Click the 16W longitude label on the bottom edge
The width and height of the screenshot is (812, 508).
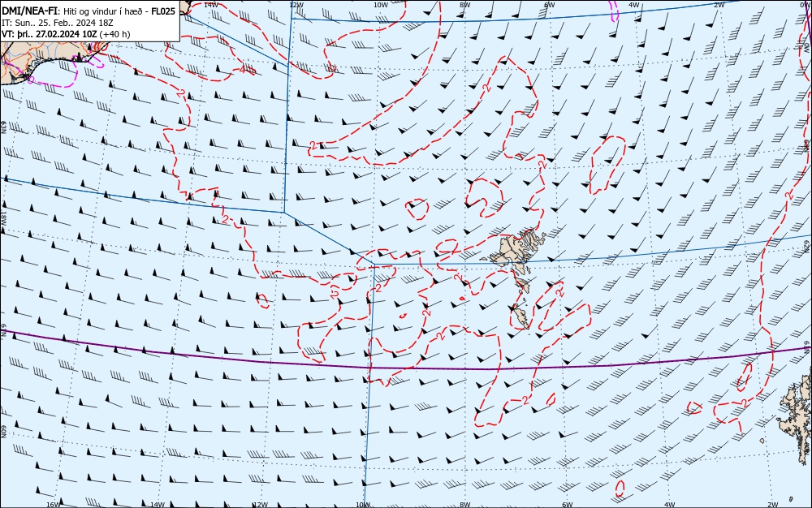point(54,505)
